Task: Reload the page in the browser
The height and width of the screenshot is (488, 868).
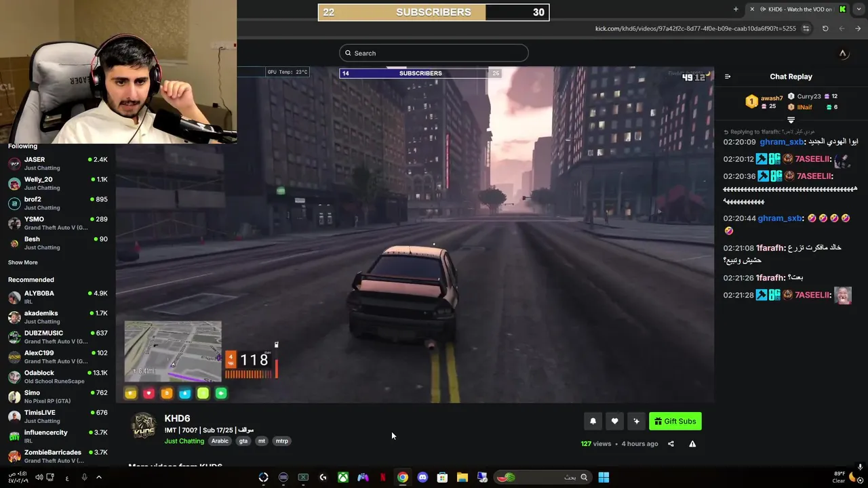Action: 825,28
